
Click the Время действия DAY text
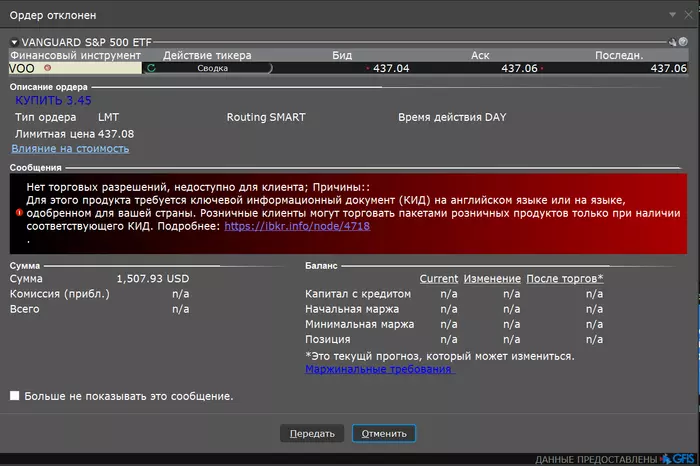tap(452, 117)
